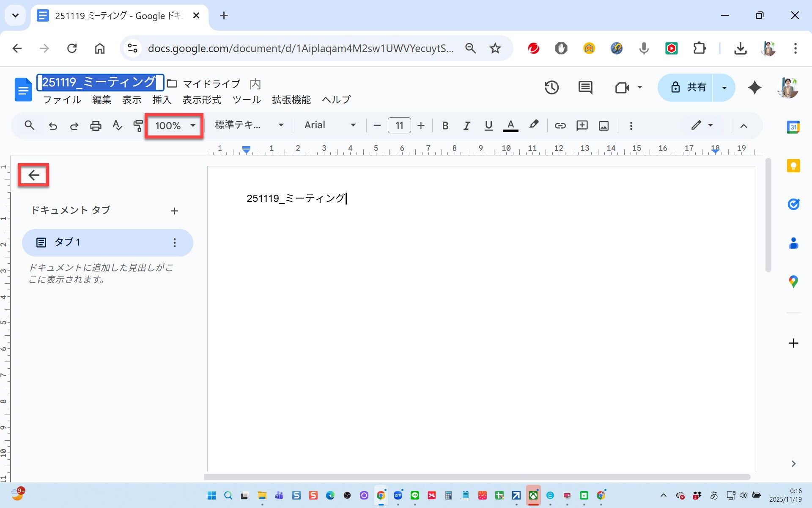812x508 pixels.
Task: Toggle bold formatting
Action: [445, 126]
